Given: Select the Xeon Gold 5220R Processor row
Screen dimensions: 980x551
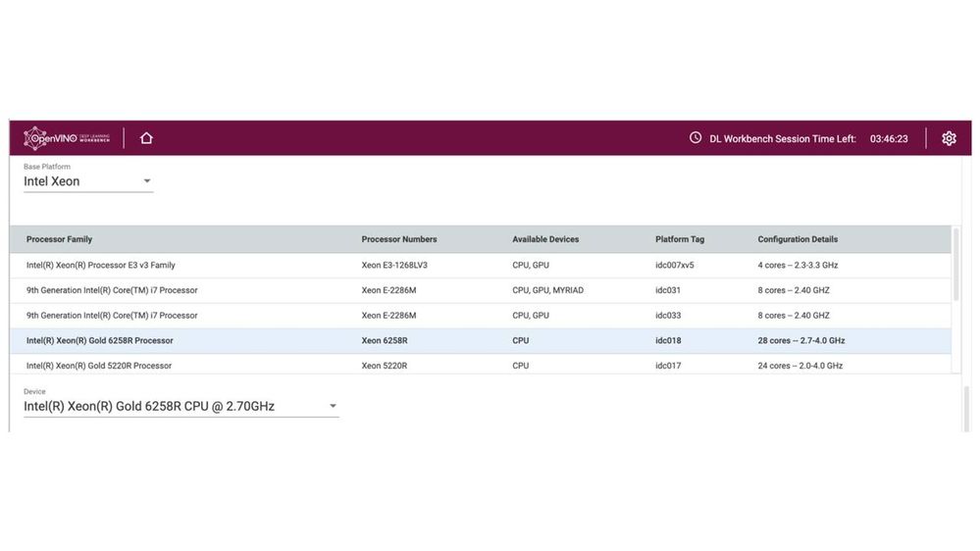Looking at the screenshot, I should tap(480, 365).
